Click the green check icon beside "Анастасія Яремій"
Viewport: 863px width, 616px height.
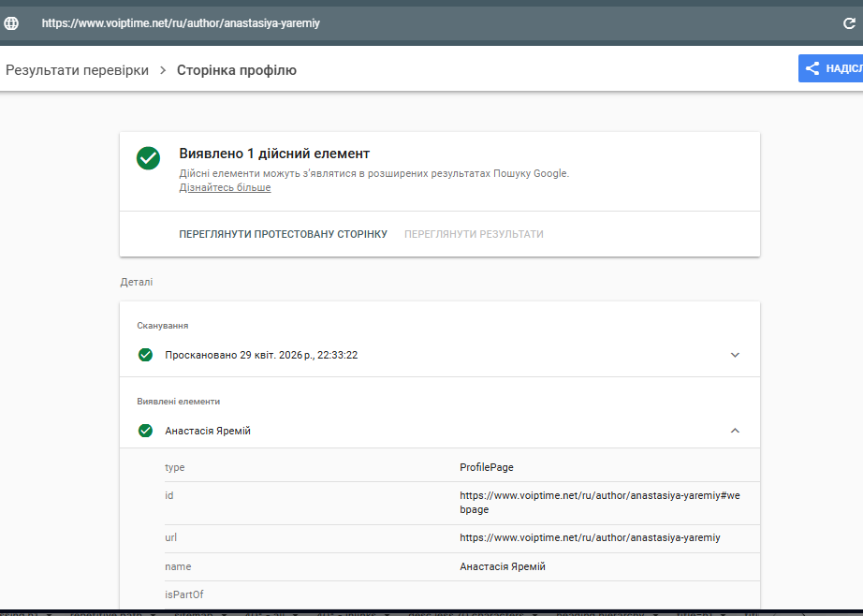[x=145, y=431]
